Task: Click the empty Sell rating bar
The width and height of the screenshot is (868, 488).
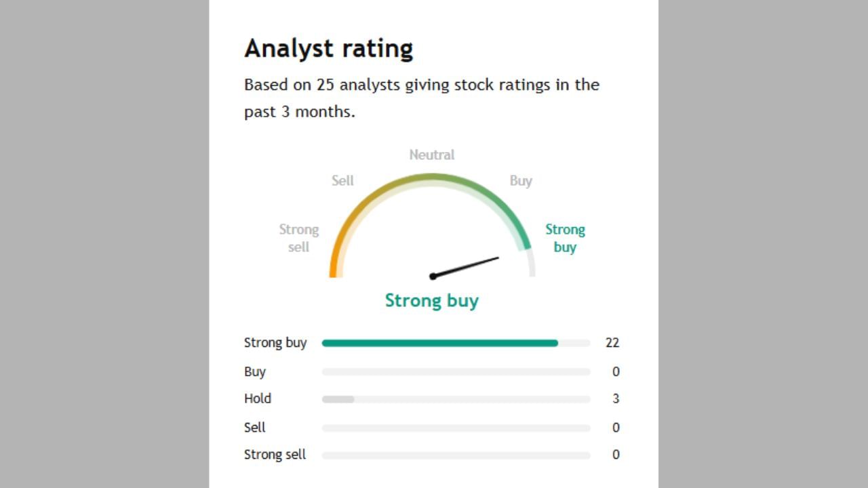Action: click(x=456, y=428)
